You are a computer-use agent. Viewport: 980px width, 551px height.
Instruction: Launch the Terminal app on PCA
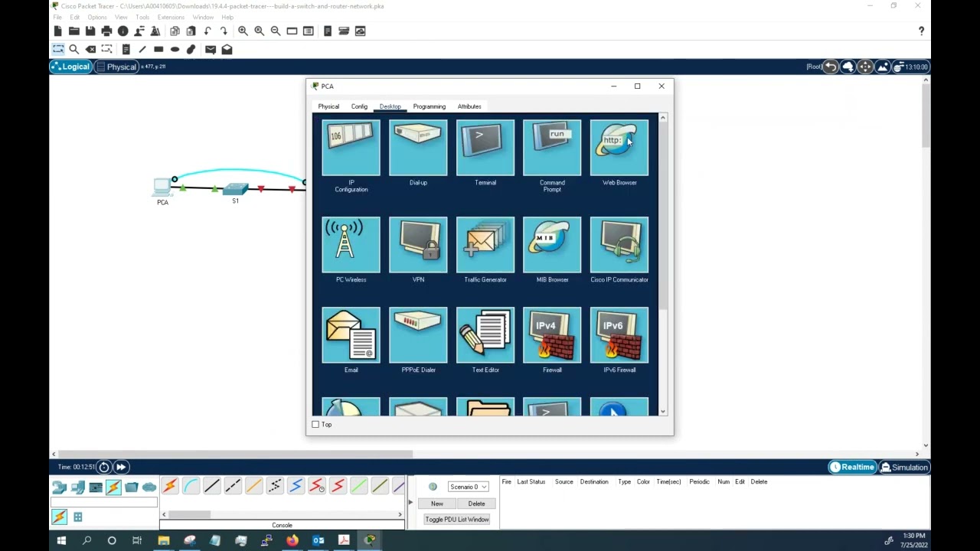click(485, 148)
